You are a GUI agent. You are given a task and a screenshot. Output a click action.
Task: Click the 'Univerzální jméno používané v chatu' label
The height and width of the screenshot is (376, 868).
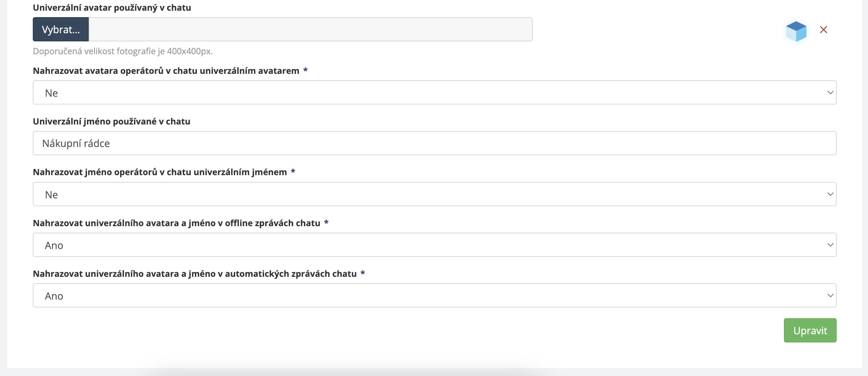click(112, 121)
